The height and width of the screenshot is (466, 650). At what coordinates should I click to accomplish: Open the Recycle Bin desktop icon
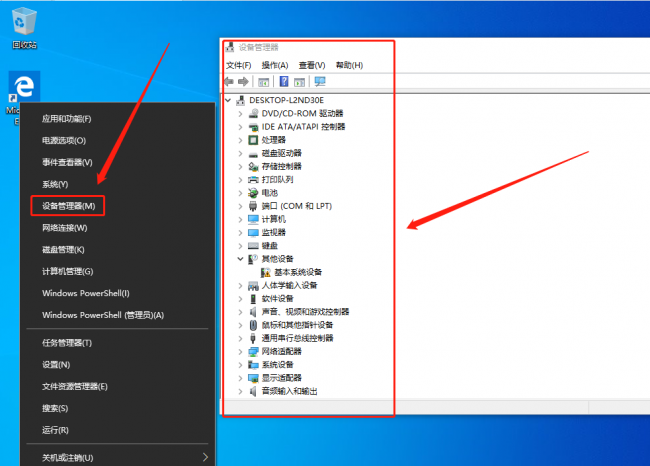pos(24,27)
